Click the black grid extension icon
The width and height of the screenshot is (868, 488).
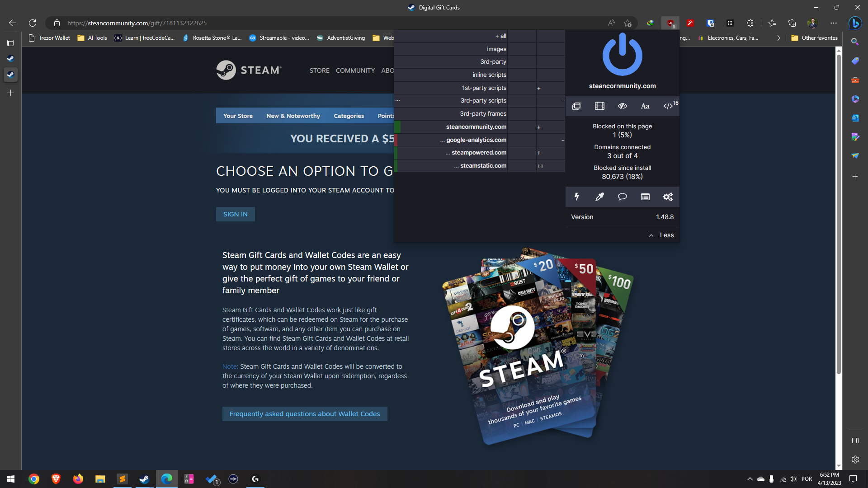tap(730, 23)
